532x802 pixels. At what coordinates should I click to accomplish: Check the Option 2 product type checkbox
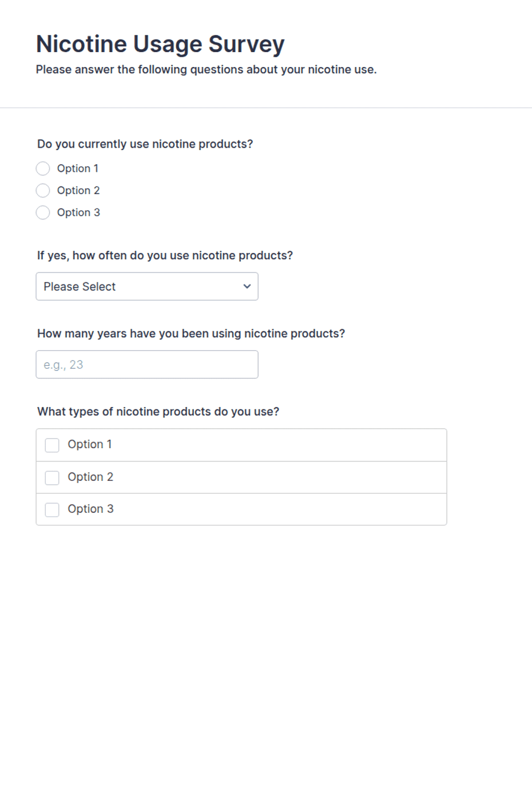[52, 477]
